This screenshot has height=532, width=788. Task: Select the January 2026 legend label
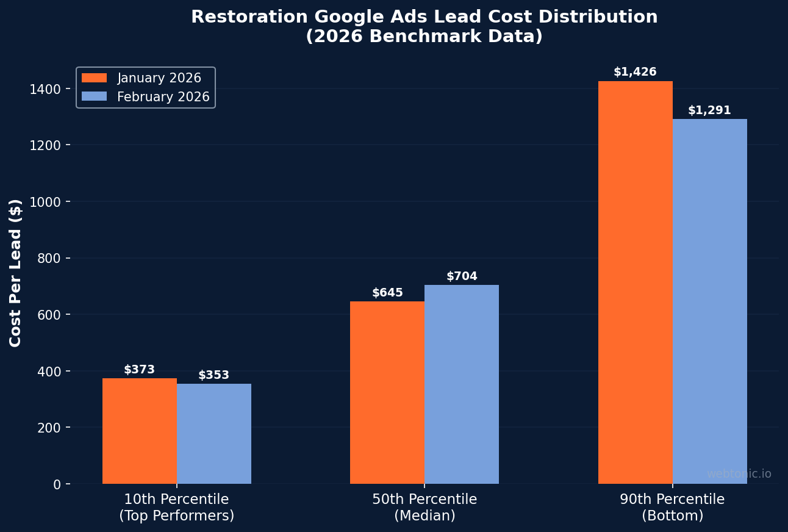coord(159,78)
